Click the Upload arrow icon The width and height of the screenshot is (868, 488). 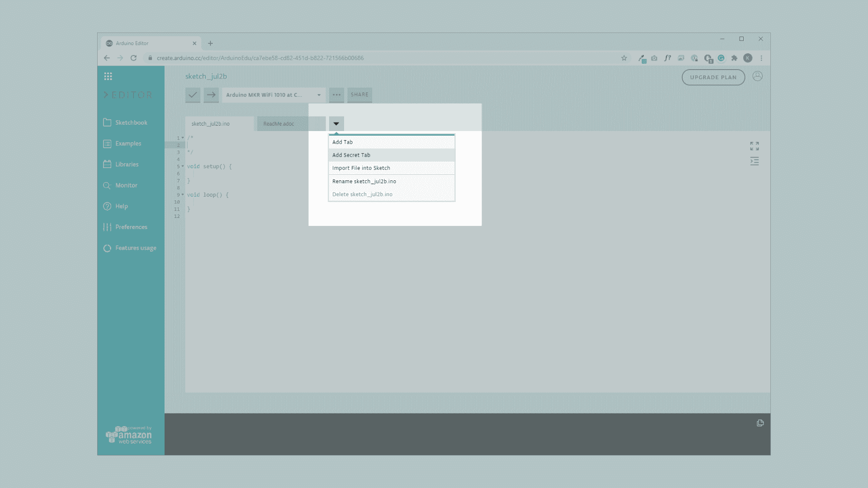pos(211,95)
